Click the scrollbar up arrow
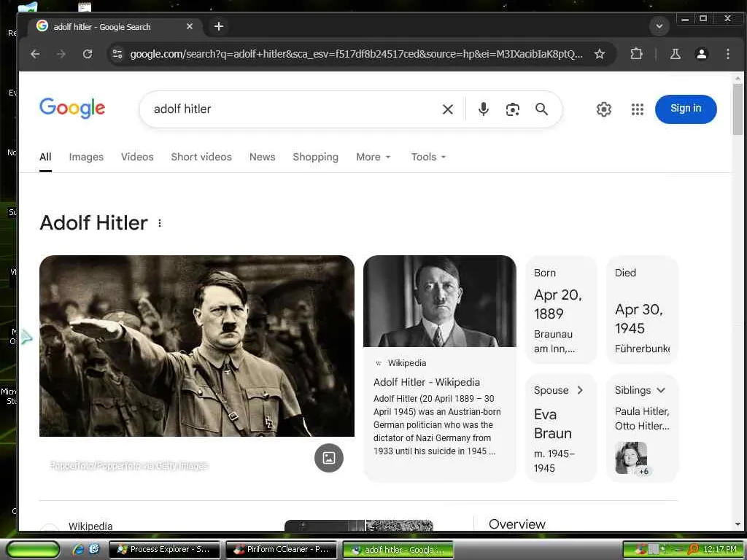747x560 pixels. (x=738, y=78)
